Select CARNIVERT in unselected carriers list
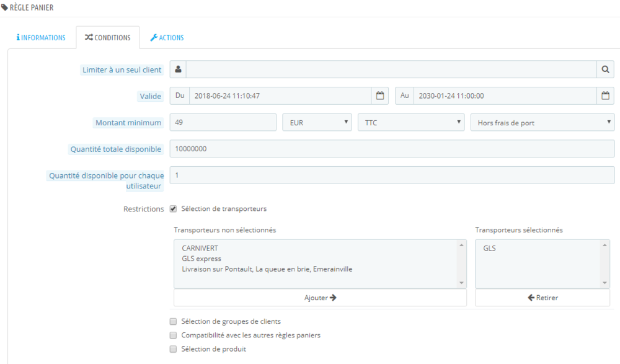 [x=200, y=248]
